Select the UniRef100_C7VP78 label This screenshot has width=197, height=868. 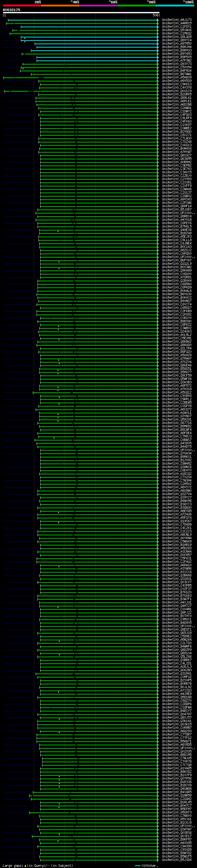coord(176,761)
